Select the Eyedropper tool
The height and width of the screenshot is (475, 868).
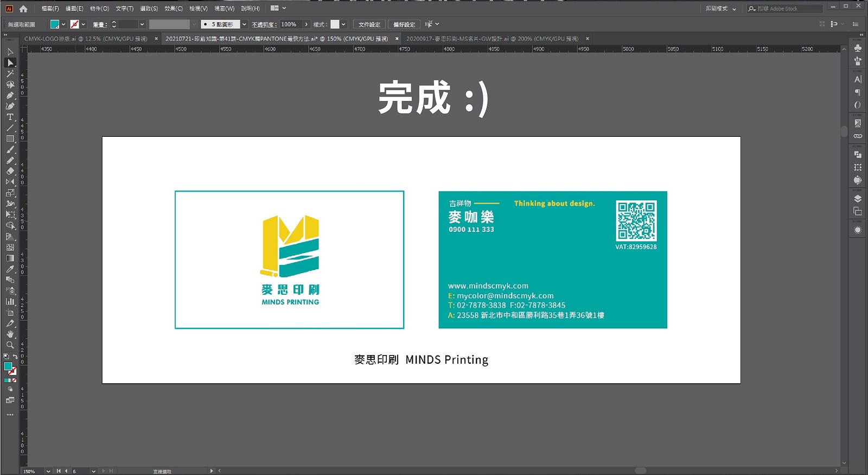coord(10,269)
